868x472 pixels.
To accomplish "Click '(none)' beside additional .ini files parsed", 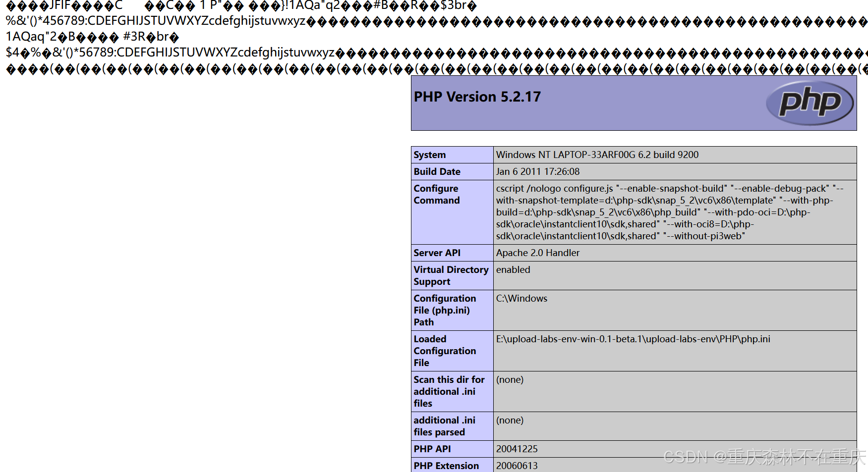I will pos(510,420).
